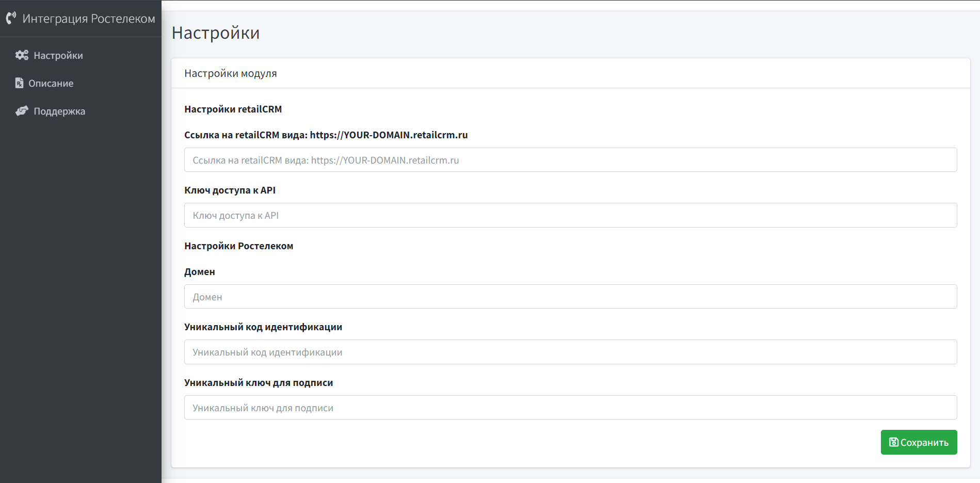Click the phone icon beside Интеграция Ростелеком
Viewport: 980px width, 483px height.
pyautogui.click(x=11, y=19)
